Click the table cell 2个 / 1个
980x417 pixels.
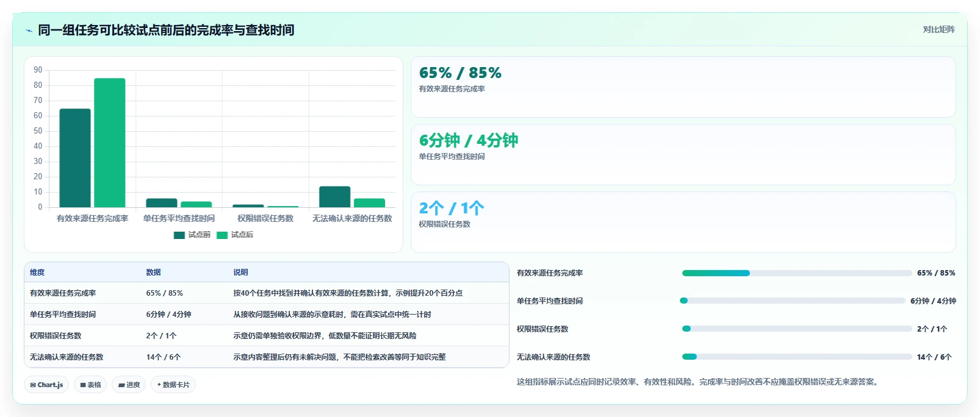[x=161, y=336]
